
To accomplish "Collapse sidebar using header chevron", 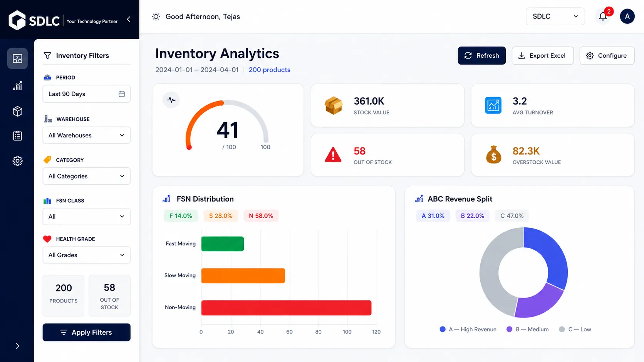I will pyautogui.click(x=129, y=19).
